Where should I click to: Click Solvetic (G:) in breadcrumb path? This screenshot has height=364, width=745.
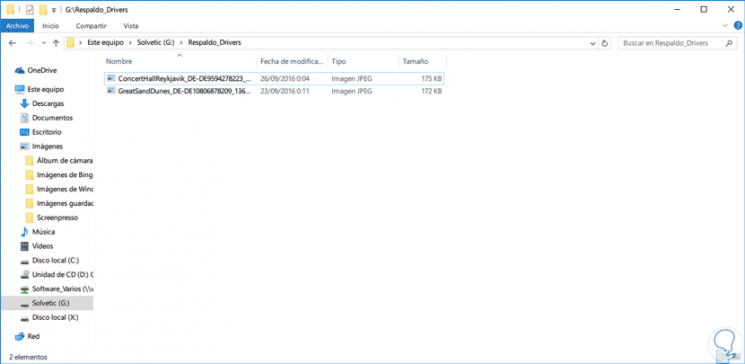pos(156,43)
